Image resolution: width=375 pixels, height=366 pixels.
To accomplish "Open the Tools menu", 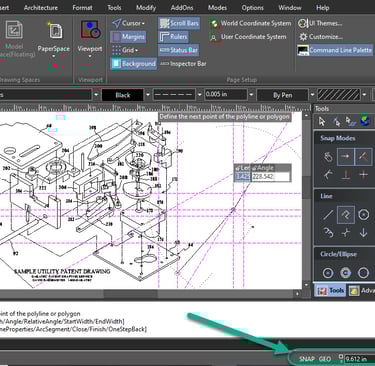I will [x=114, y=7].
